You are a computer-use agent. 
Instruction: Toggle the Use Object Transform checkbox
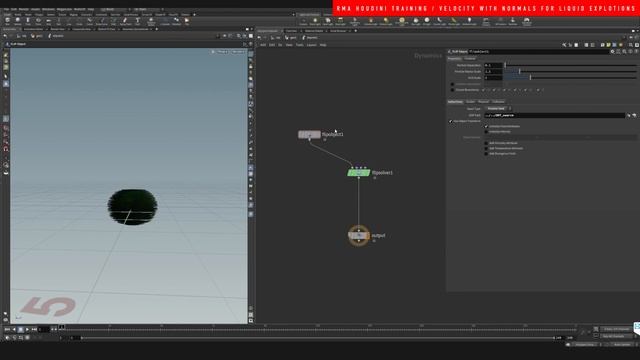coord(451,121)
